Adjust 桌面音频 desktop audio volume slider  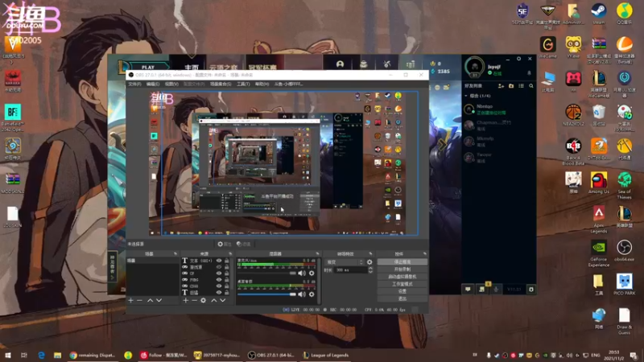pos(266,294)
